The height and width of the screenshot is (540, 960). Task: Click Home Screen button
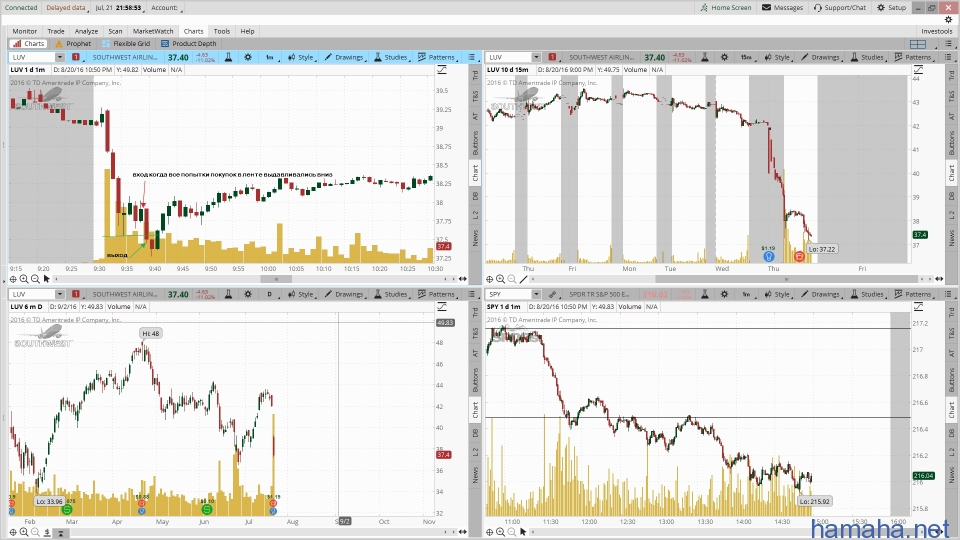pos(726,7)
